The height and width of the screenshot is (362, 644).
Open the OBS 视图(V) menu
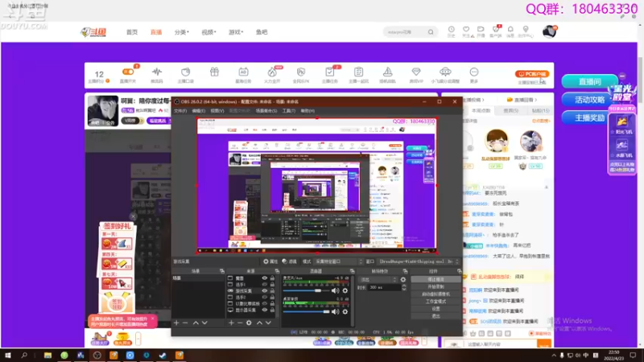click(217, 111)
